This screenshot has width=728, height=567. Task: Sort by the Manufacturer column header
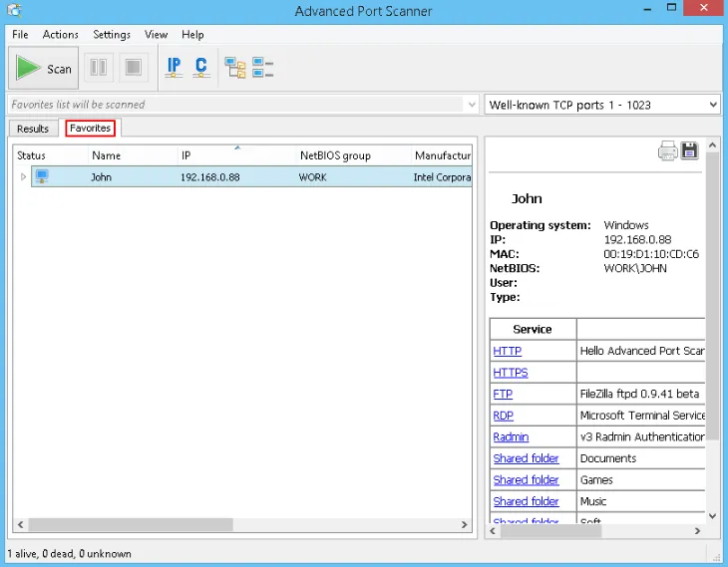(x=442, y=155)
